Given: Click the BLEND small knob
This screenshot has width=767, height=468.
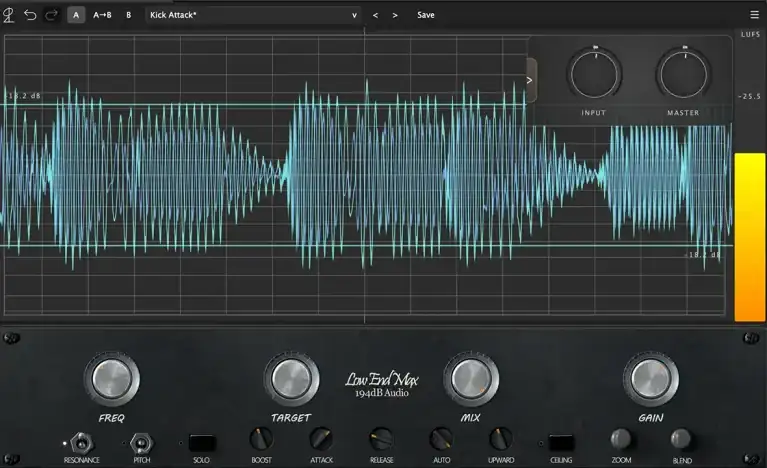Looking at the screenshot, I should point(681,439).
